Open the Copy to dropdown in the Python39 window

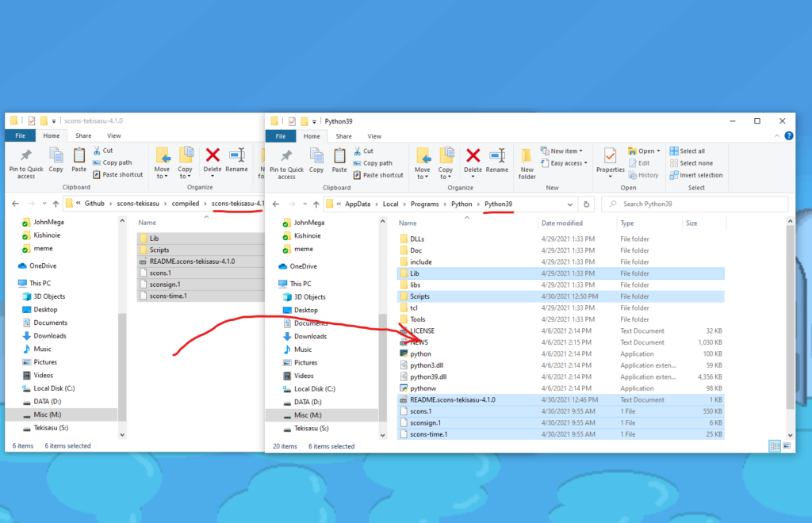tap(445, 164)
